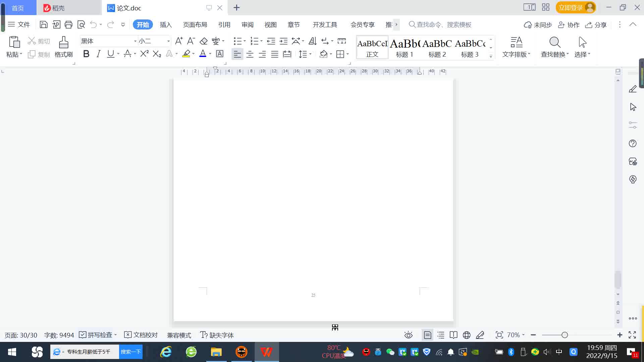Screen dimensions: 644x362
Task: Click the selection arrow in right sidebar
Action: 633,107
